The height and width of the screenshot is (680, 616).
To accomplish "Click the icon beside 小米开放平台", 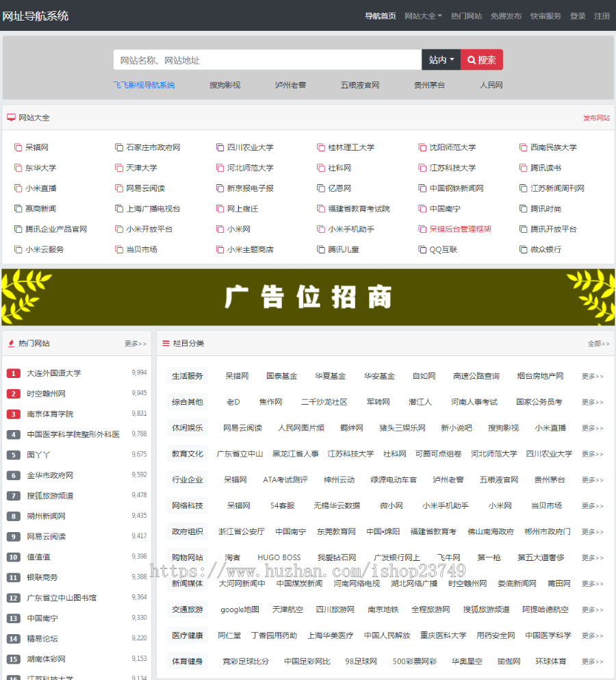I will pos(119,229).
